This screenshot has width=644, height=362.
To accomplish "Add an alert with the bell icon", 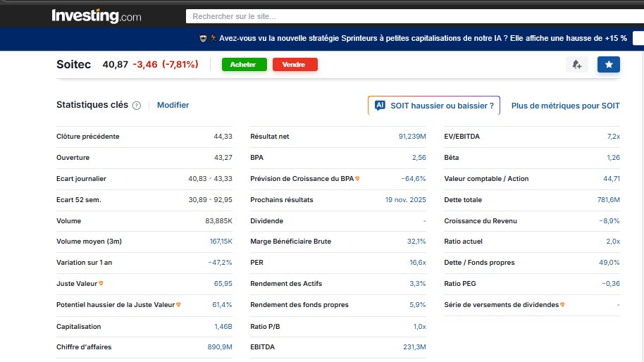I will coord(576,64).
